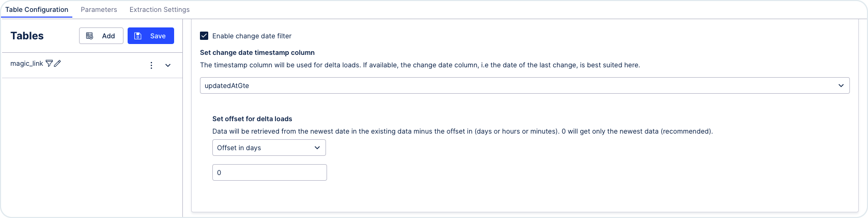Click the pencil edit icon beside magic_link
The height and width of the screenshot is (218, 868).
pyautogui.click(x=57, y=63)
